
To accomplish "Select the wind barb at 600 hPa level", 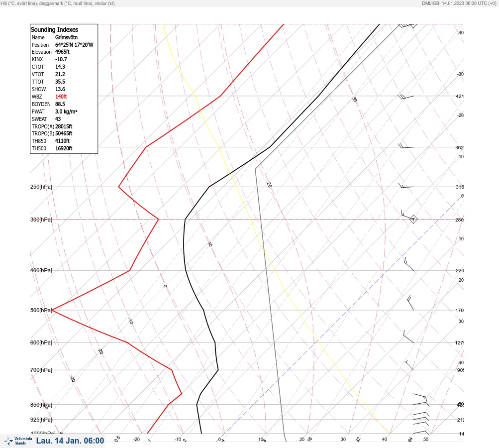I will pyautogui.click(x=408, y=336).
